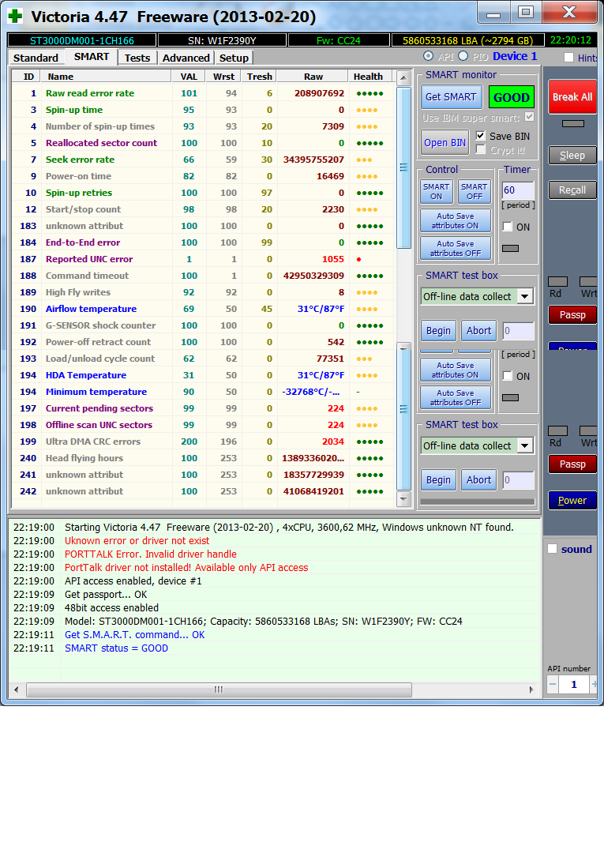Click the 5860533168 LBA capacity field

[x=468, y=40]
